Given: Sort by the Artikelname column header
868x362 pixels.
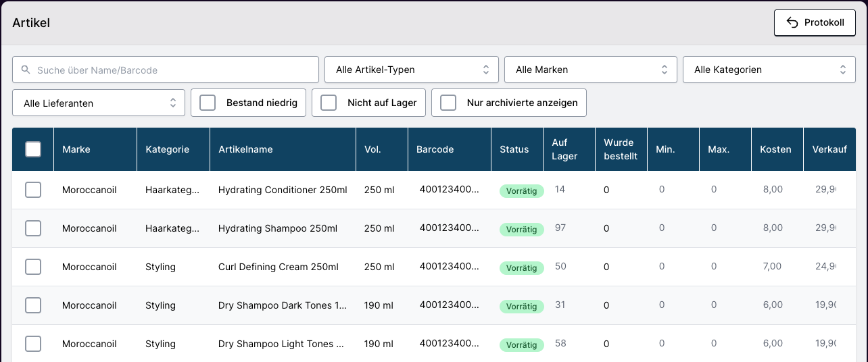Looking at the screenshot, I should [245, 149].
